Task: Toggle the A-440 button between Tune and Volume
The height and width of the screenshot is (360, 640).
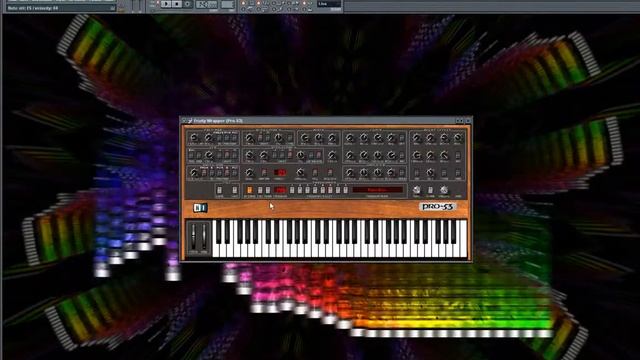Action: click(x=430, y=190)
